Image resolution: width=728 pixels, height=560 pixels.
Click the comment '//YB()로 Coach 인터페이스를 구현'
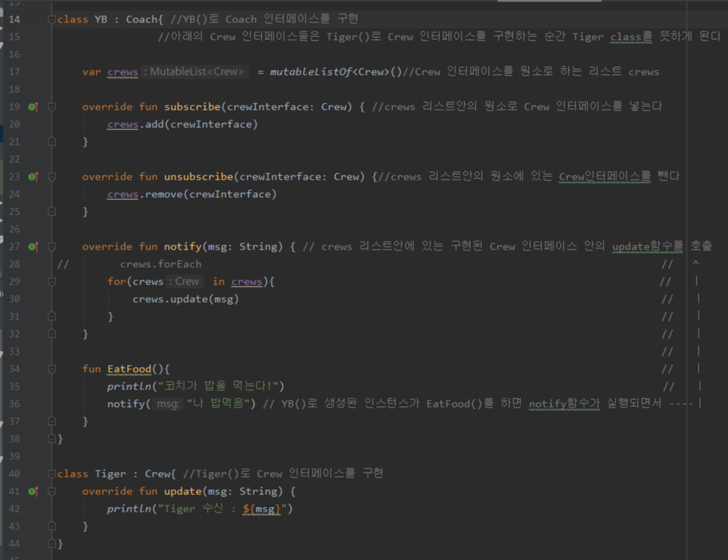(x=264, y=19)
